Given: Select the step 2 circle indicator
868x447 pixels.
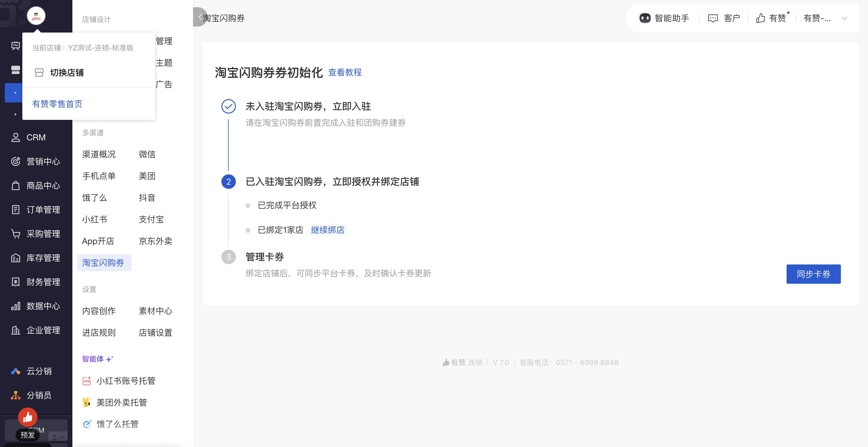Looking at the screenshot, I should point(228,182).
